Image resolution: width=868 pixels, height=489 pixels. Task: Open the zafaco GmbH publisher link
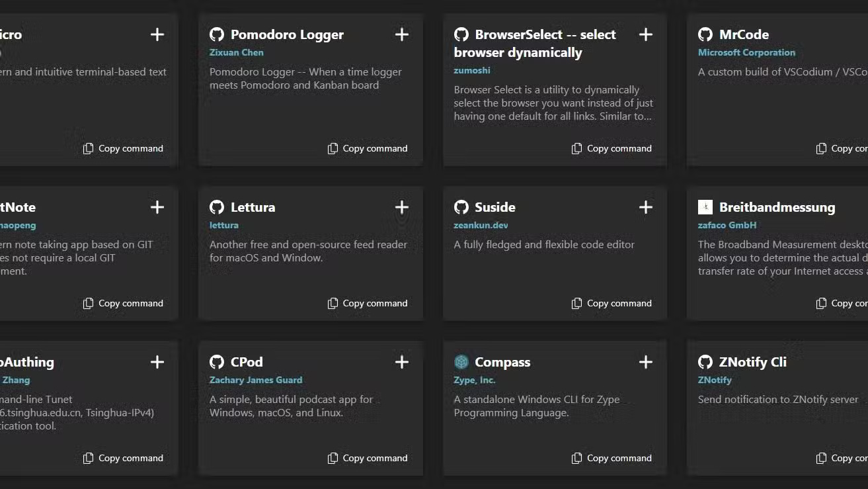click(727, 225)
